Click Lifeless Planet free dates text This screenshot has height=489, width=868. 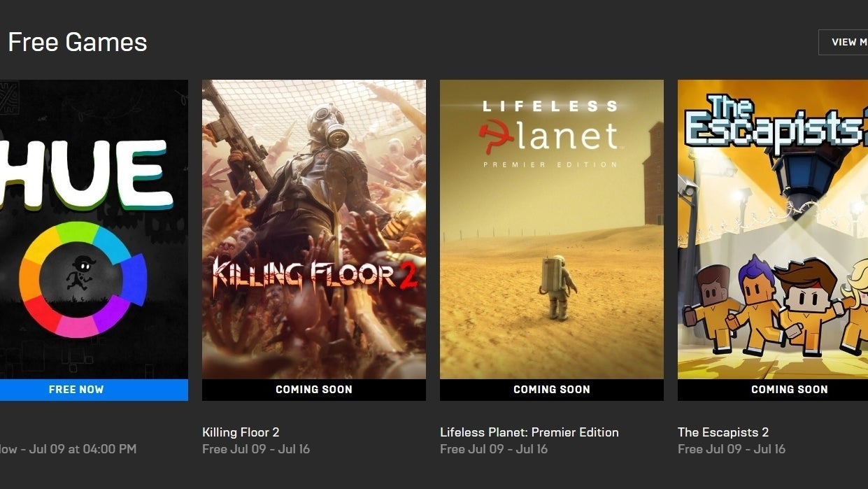[x=494, y=449]
